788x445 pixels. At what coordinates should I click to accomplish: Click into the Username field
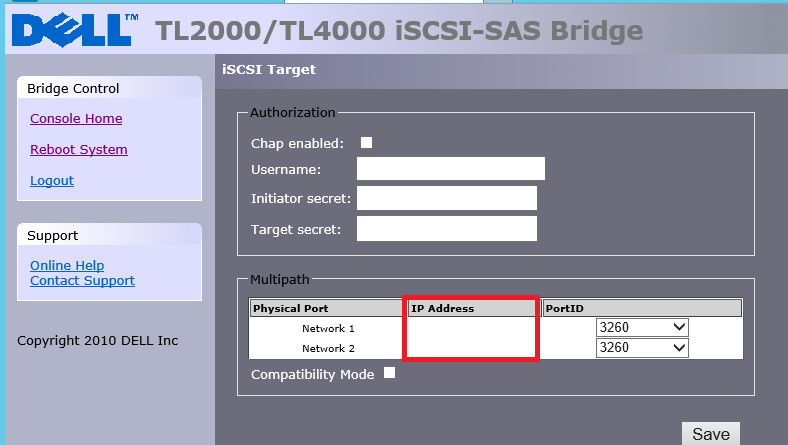coord(450,169)
